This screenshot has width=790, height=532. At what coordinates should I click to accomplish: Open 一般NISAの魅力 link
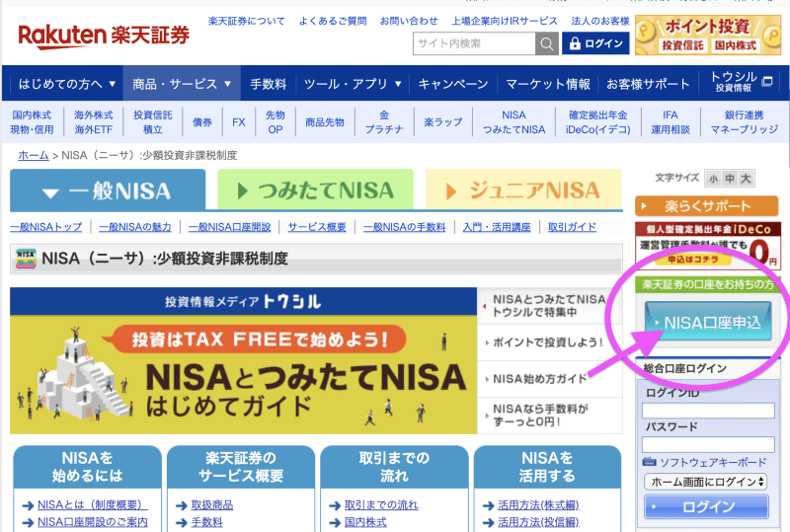pos(135,227)
